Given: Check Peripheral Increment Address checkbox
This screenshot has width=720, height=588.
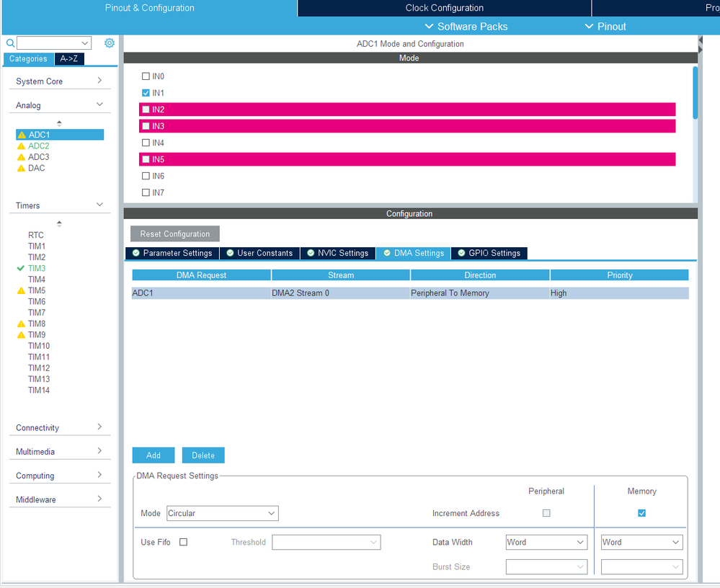Looking at the screenshot, I should (546, 513).
